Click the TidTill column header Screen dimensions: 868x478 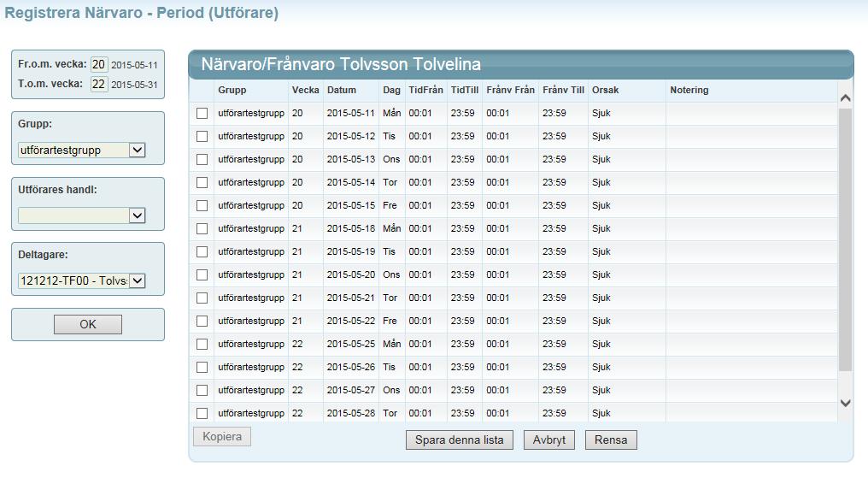(x=465, y=90)
